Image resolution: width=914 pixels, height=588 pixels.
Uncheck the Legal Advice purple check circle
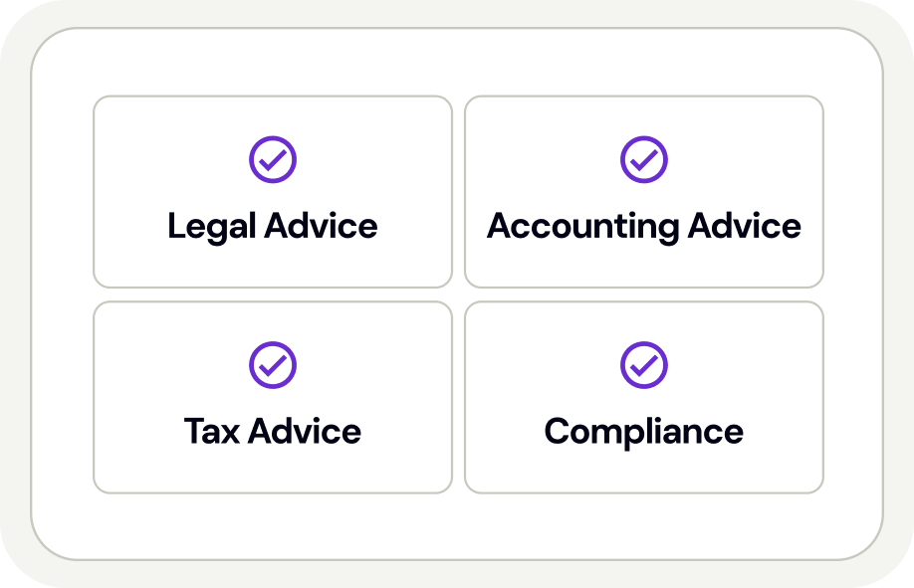(273, 159)
